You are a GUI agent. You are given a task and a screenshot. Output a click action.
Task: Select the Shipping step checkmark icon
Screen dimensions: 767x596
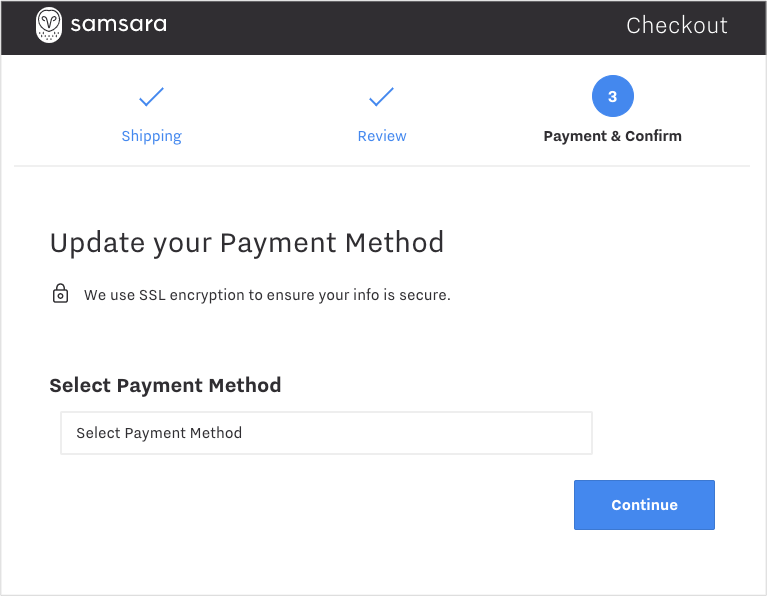click(151, 96)
